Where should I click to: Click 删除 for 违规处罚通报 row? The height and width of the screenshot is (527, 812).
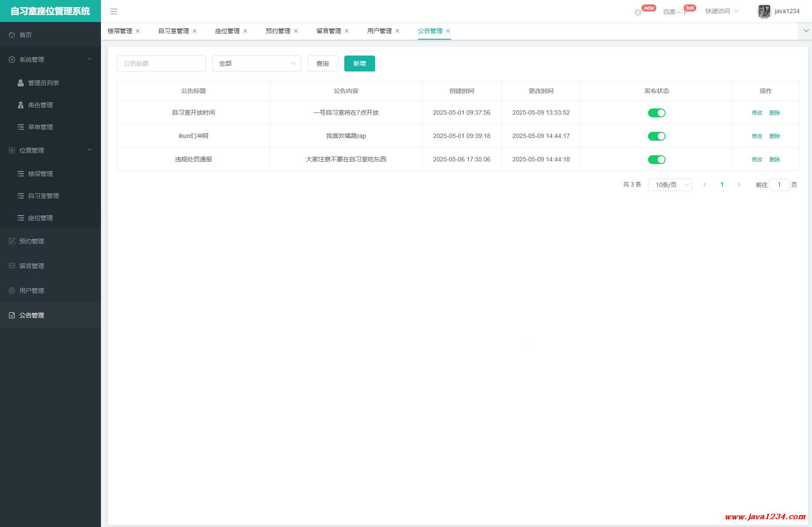click(x=775, y=160)
